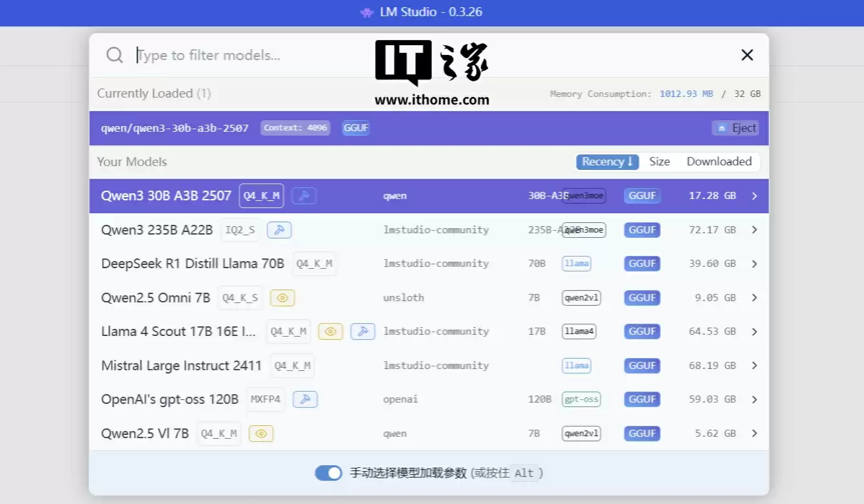
Task: Click the qwen3moe architecture badge on Qwen3 30B
Action: 584,195
